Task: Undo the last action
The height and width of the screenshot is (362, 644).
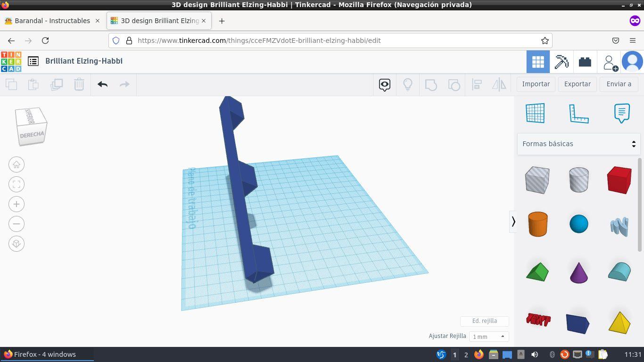Action: coord(102,84)
